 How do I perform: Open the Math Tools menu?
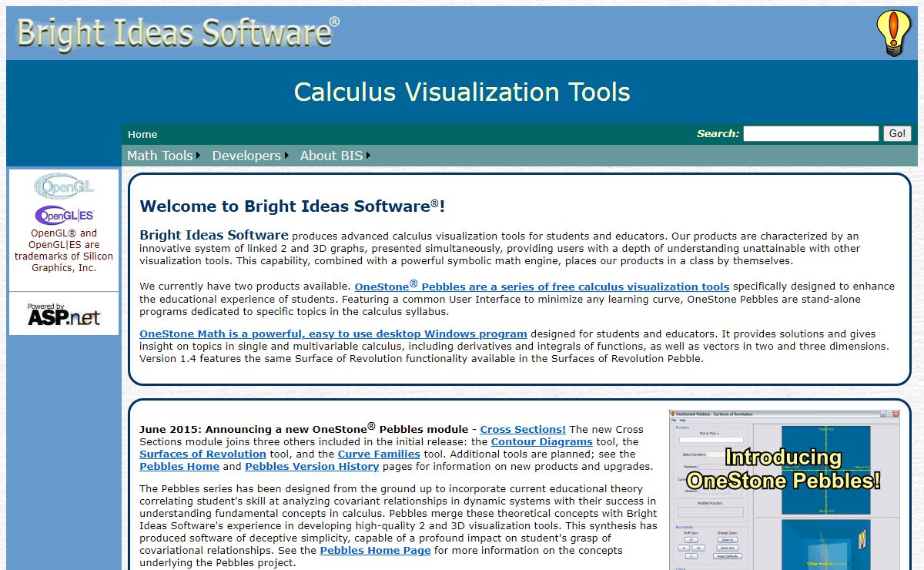point(160,156)
